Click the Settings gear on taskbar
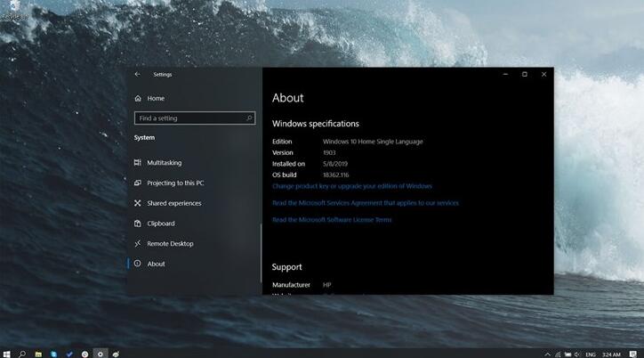This screenshot has width=644, height=358. point(101,354)
